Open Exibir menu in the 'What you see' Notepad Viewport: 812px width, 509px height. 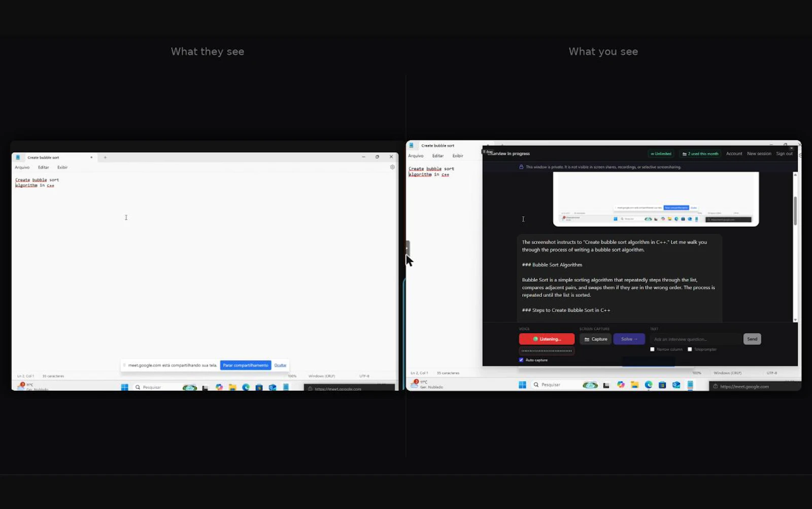[458, 156]
